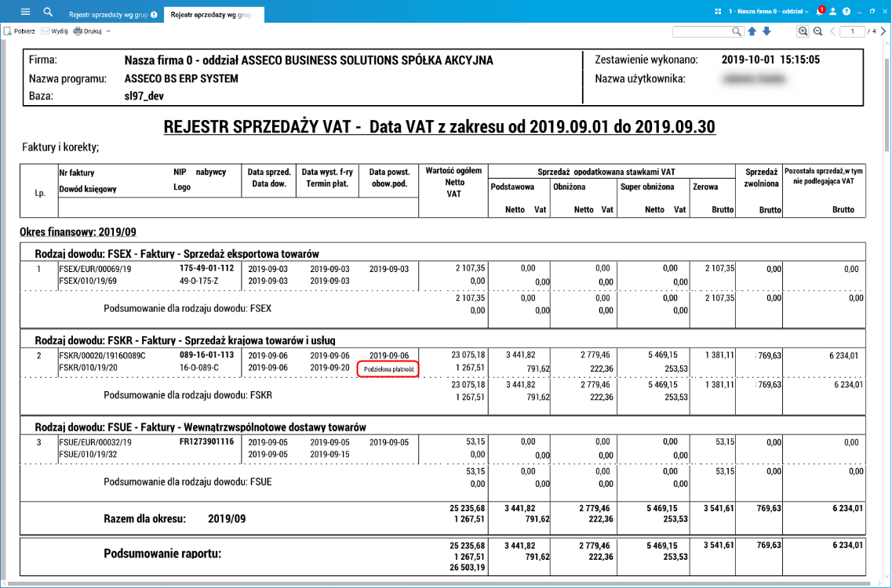
Task: Click accounting document FSUE/010/19/32
Action: pyautogui.click(x=88, y=455)
